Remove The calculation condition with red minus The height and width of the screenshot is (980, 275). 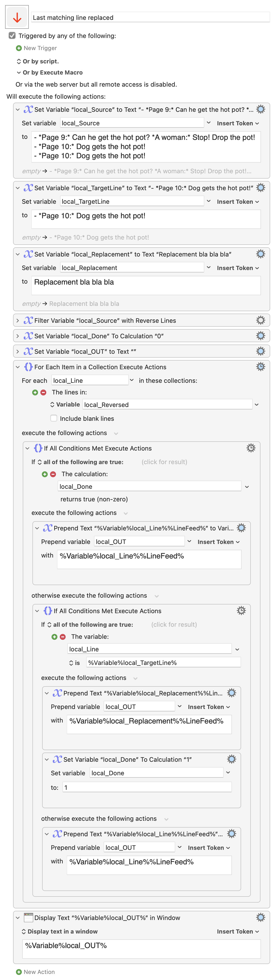pos(53,474)
